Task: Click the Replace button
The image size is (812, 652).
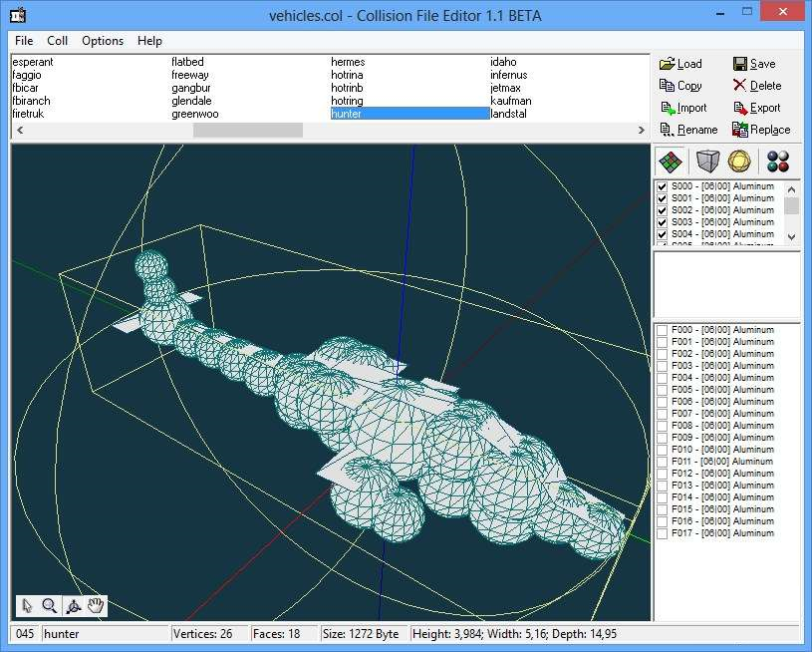Action: pos(761,130)
